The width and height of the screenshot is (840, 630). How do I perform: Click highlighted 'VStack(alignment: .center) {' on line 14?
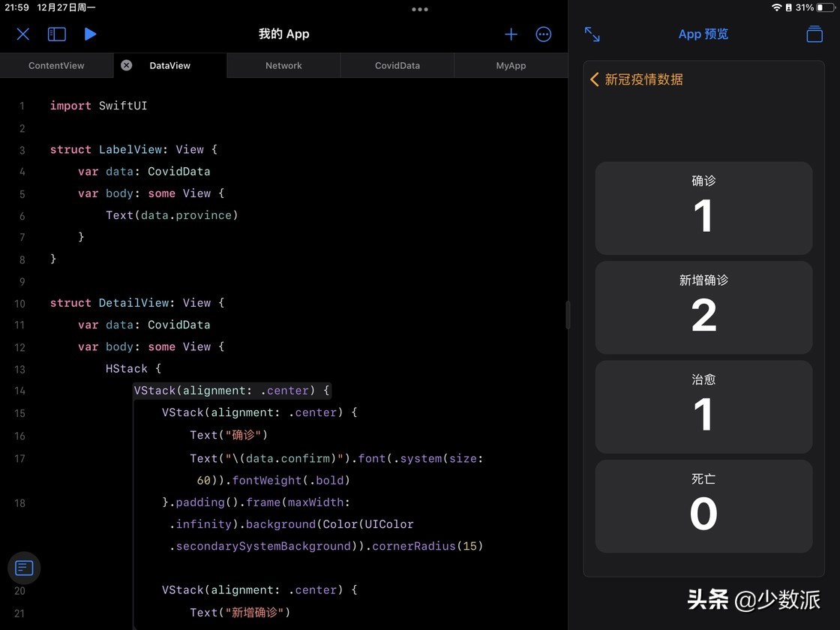[x=232, y=391]
